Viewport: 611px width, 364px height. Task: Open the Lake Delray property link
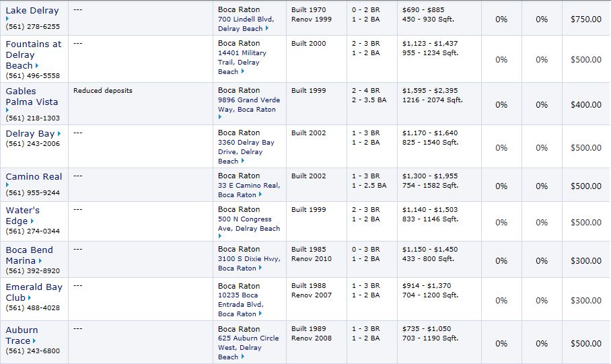32,11
